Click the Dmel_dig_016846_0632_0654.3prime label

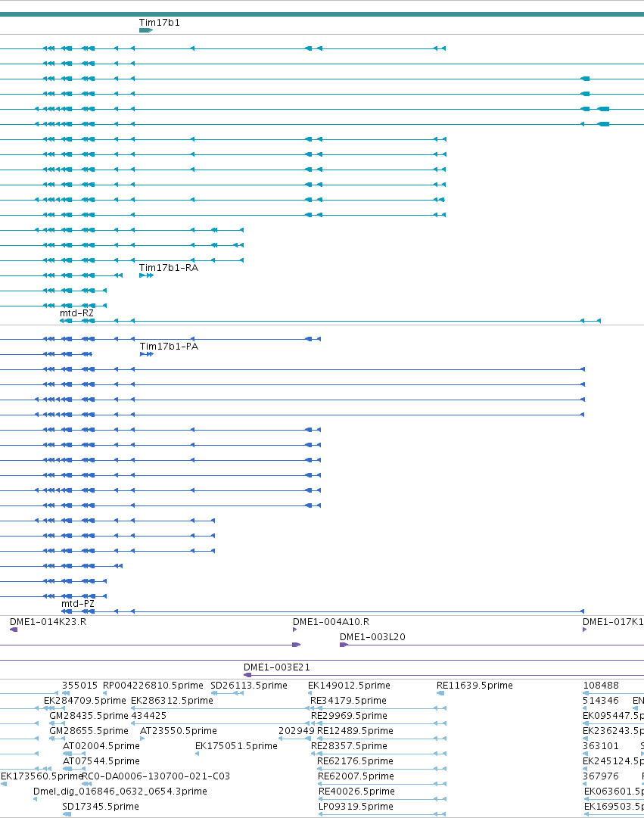point(120,792)
